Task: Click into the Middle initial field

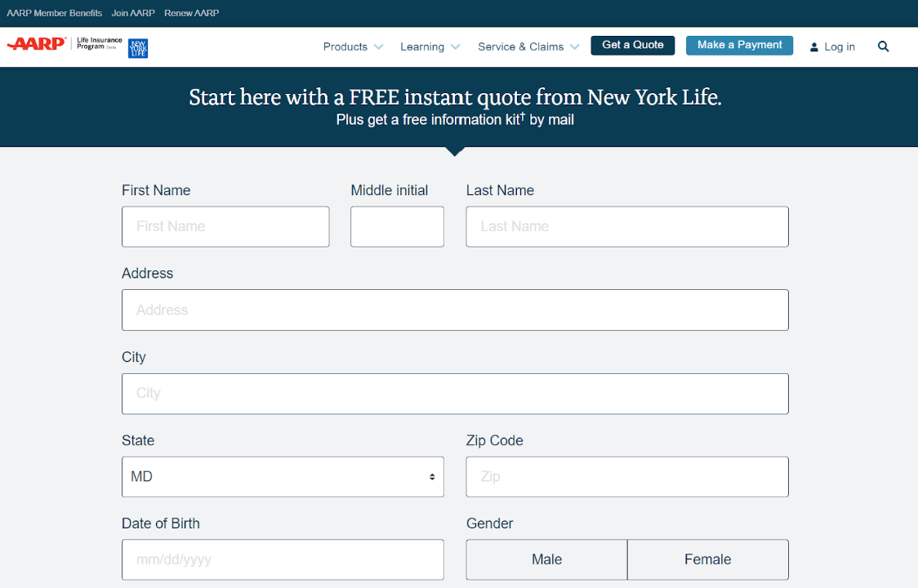Action: click(x=397, y=227)
